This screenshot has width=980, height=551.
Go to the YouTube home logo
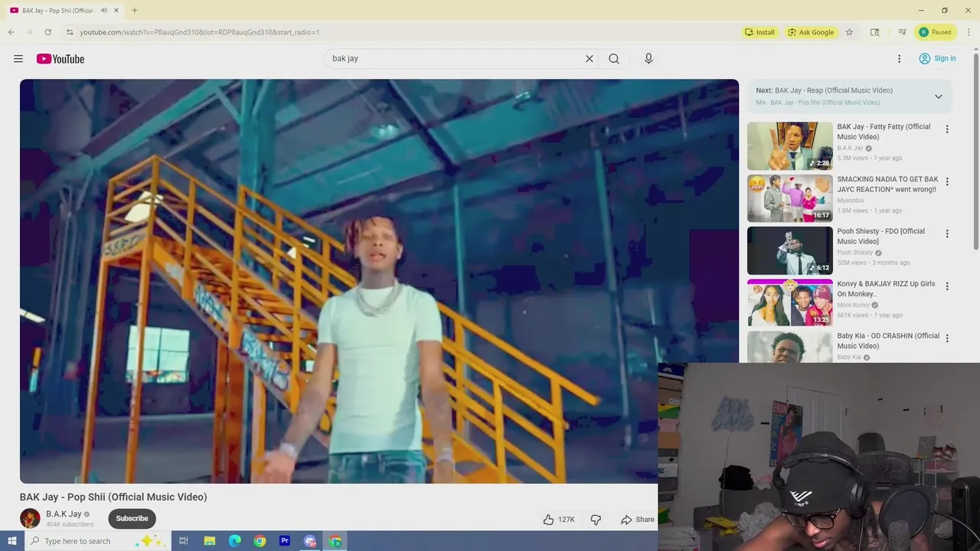click(x=60, y=59)
